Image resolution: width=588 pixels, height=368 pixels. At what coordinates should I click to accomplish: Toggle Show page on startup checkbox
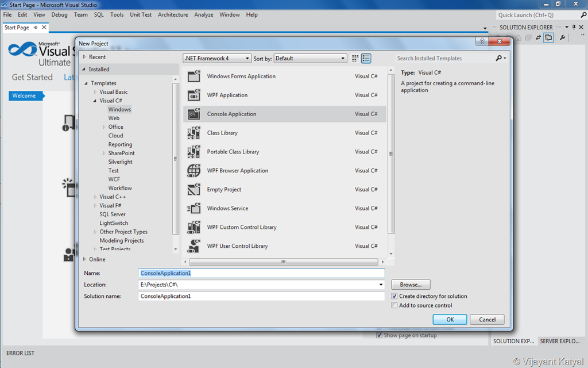(379, 335)
